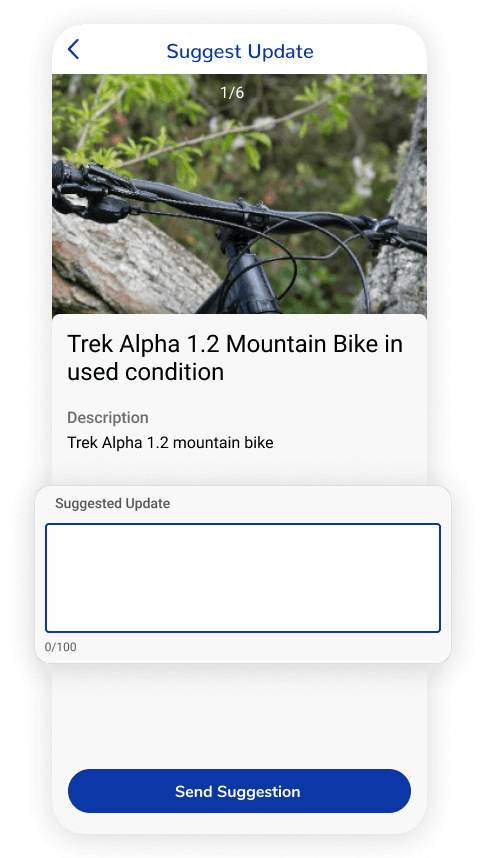480x858 pixels.
Task: Click the Send Suggestion button
Action: [x=239, y=791]
